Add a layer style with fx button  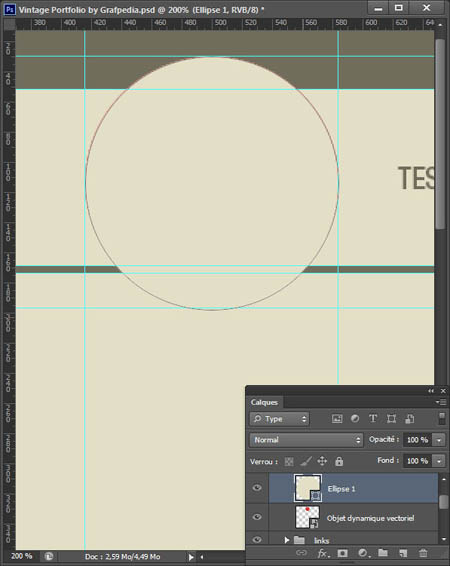click(x=323, y=553)
